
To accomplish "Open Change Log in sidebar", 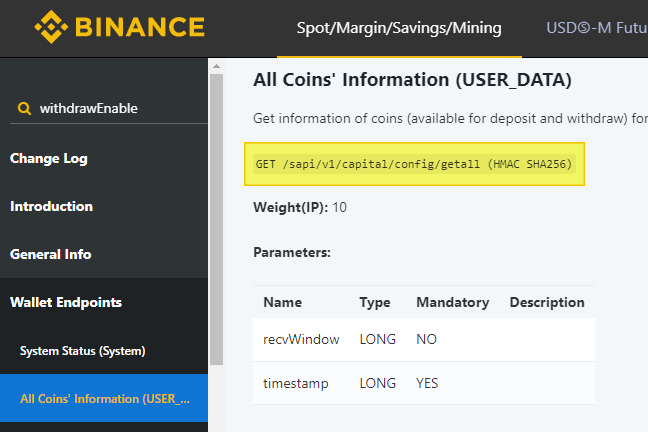I will pos(49,158).
